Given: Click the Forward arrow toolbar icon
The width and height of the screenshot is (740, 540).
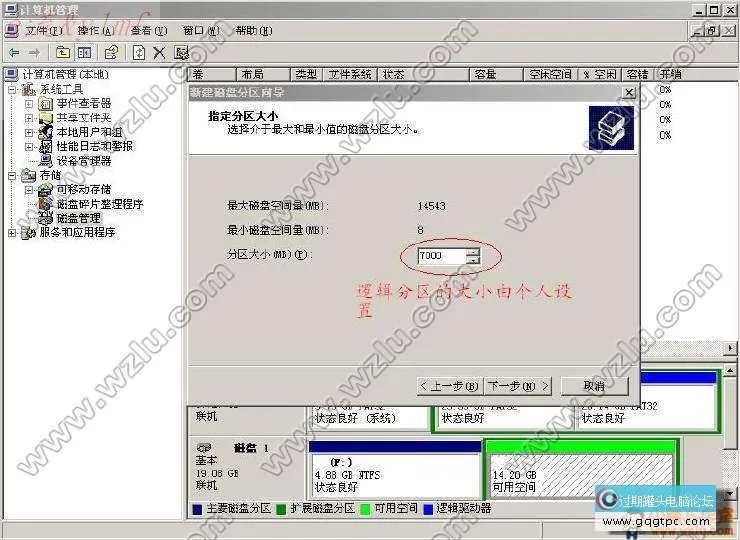Looking at the screenshot, I should point(34,52).
